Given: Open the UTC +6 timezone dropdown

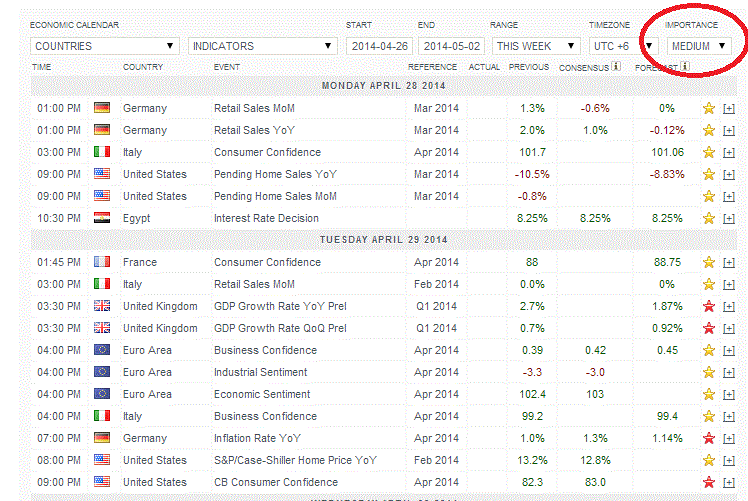Looking at the screenshot, I should [623, 46].
